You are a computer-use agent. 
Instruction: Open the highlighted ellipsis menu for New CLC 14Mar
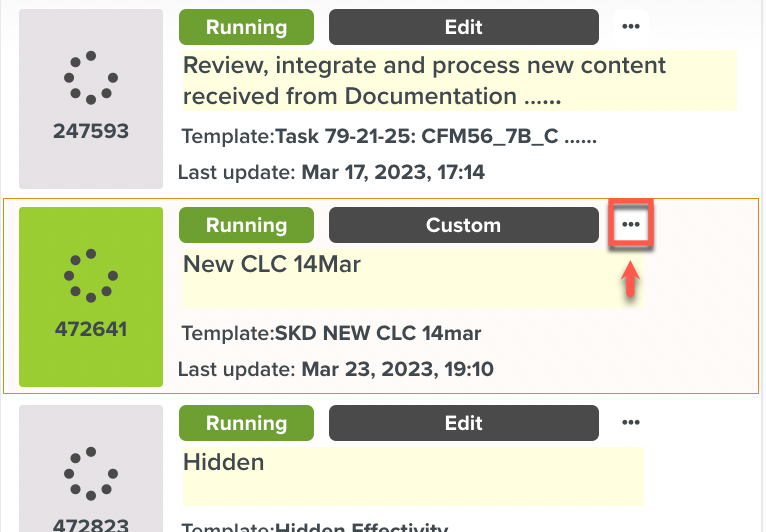coord(630,225)
